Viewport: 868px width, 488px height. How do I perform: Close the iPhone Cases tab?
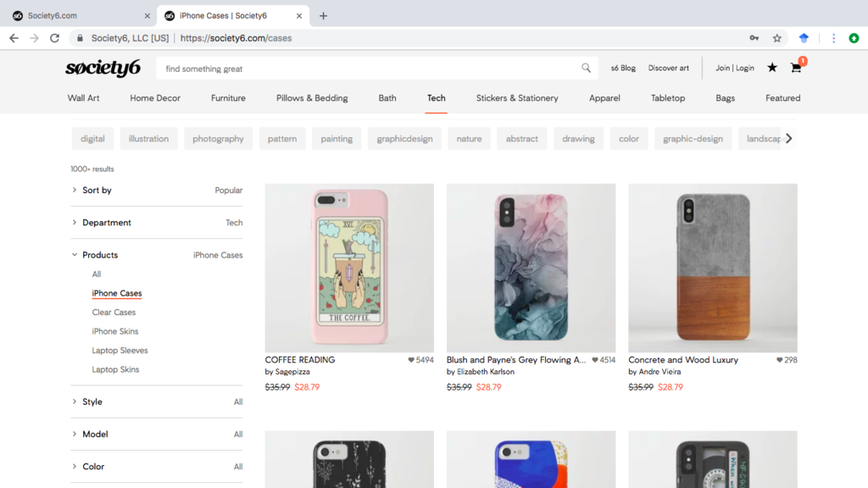coord(299,16)
